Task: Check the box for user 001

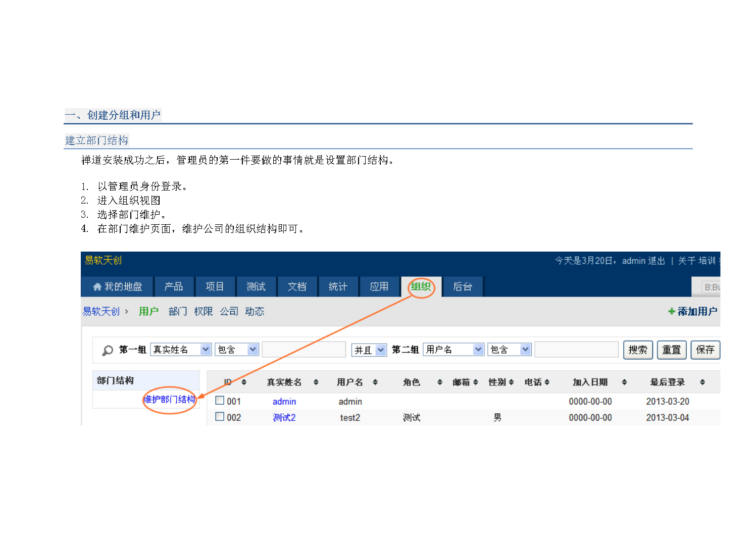Action: coord(220,401)
